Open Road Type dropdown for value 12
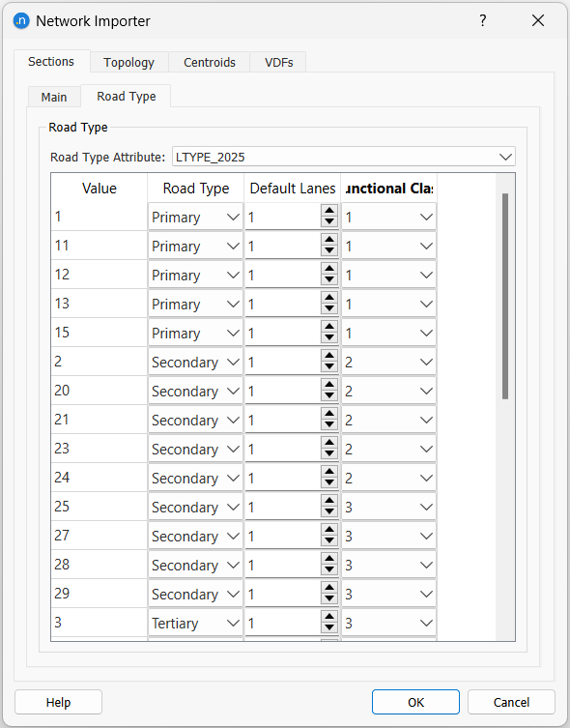 click(x=195, y=275)
